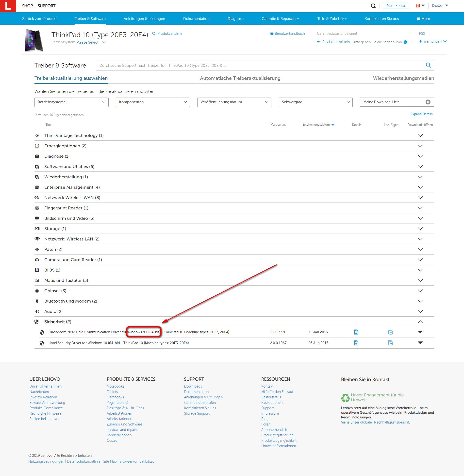Screen dimensions: 464x476
Task: Open the Benutzerhandbuch link
Action: click(287, 34)
